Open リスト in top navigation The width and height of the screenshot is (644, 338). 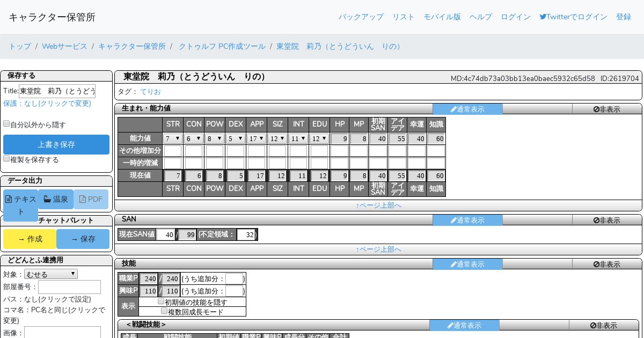coord(403,17)
